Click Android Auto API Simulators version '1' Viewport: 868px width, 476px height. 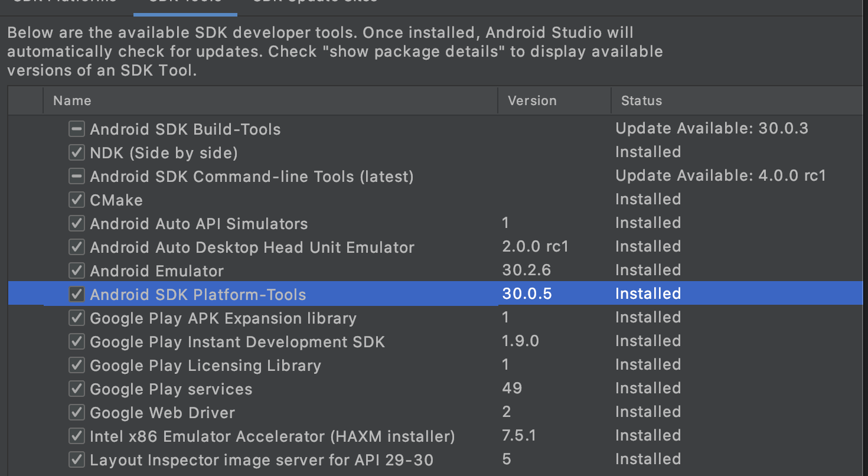505,223
